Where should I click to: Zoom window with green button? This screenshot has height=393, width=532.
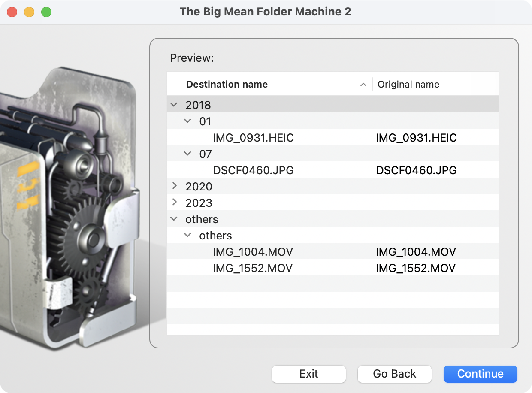tap(46, 12)
